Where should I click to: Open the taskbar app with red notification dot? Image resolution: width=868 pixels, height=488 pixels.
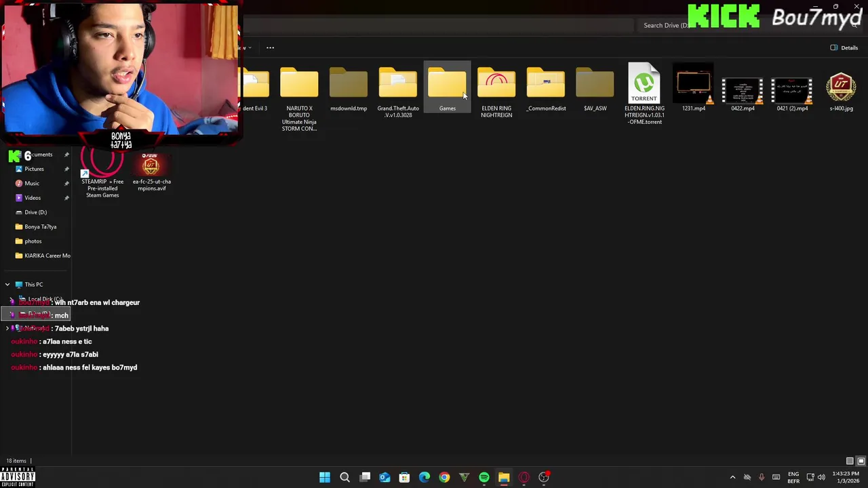pos(544,477)
